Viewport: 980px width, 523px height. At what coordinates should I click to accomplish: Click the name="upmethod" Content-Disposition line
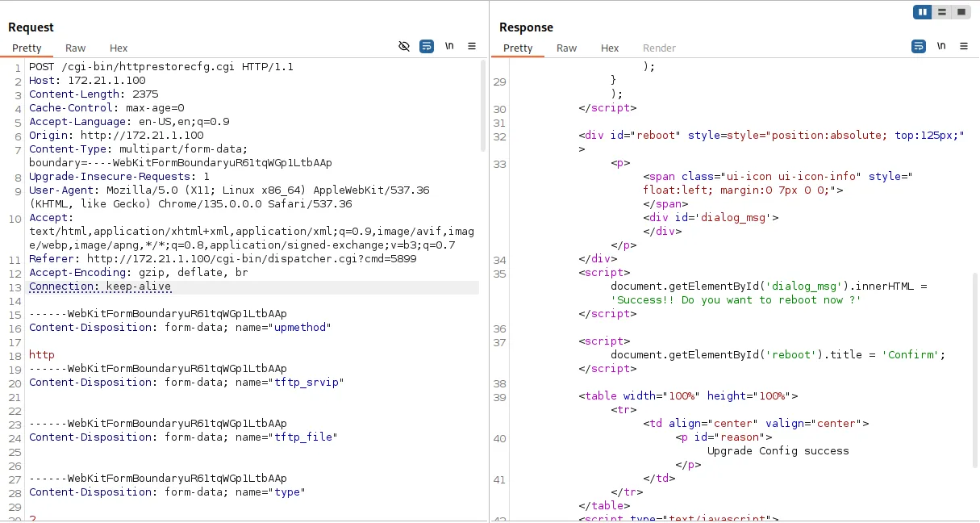[x=181, y=328]
